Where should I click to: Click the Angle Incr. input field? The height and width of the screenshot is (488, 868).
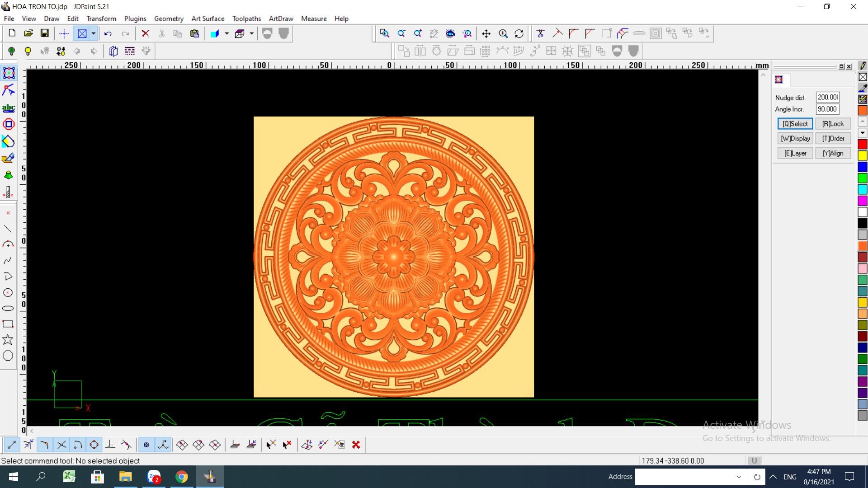point(827,109)
